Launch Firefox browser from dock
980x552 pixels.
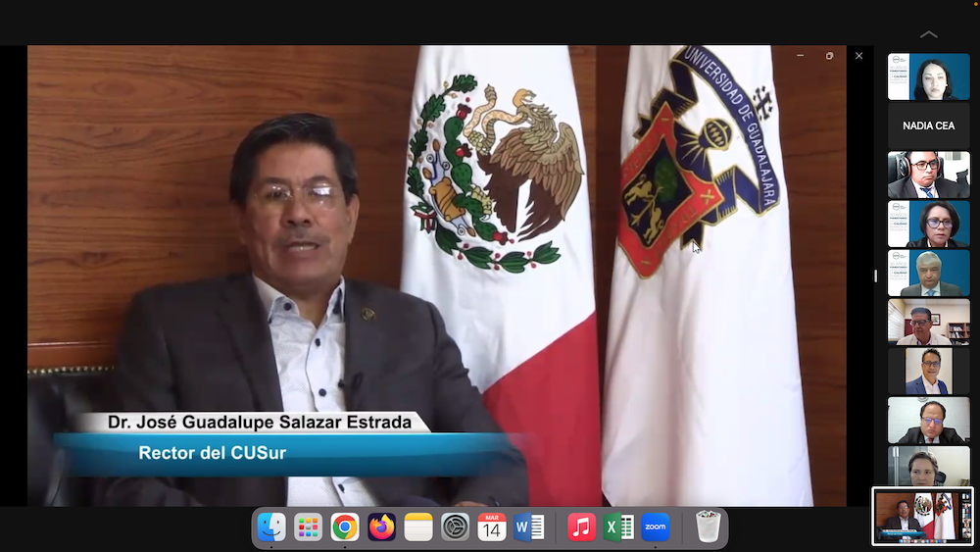(x=381, y=527)
